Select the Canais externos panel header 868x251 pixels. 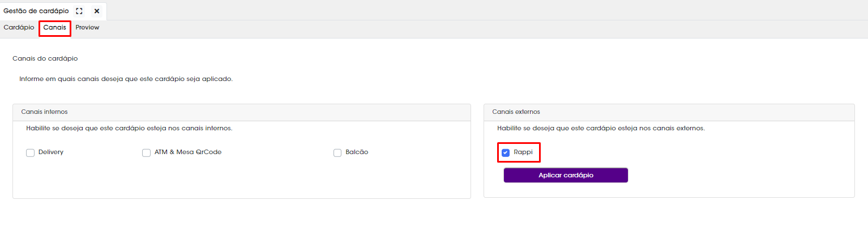[x=669, y=112]
